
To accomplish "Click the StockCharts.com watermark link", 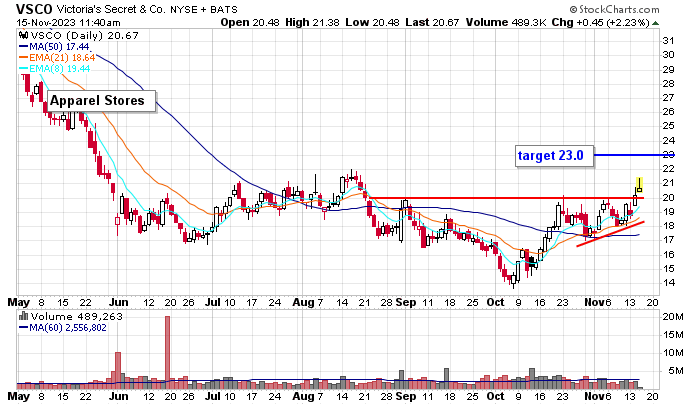I will tap(614, 9).
